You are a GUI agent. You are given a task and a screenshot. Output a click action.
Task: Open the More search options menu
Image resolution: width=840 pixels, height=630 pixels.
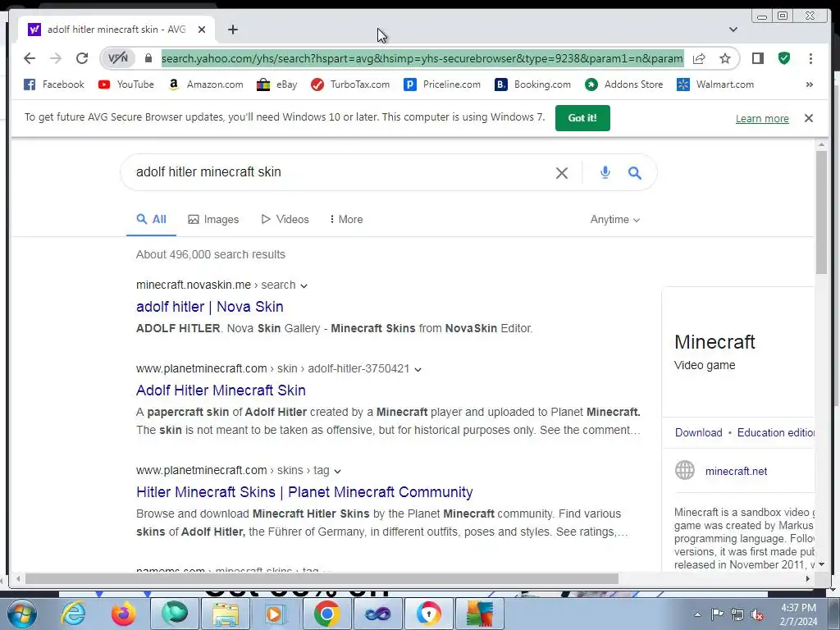(x=346, y=219)
